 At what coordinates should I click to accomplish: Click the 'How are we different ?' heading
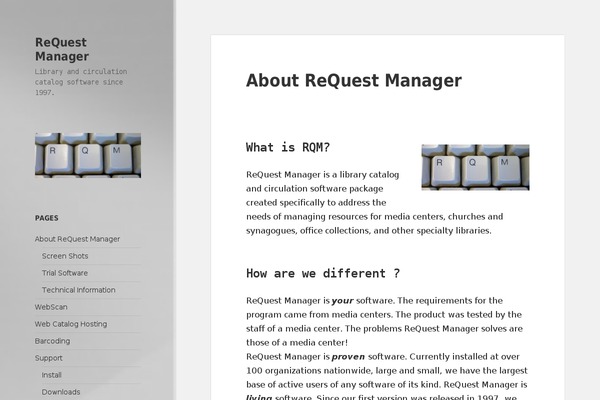[323, 273]
